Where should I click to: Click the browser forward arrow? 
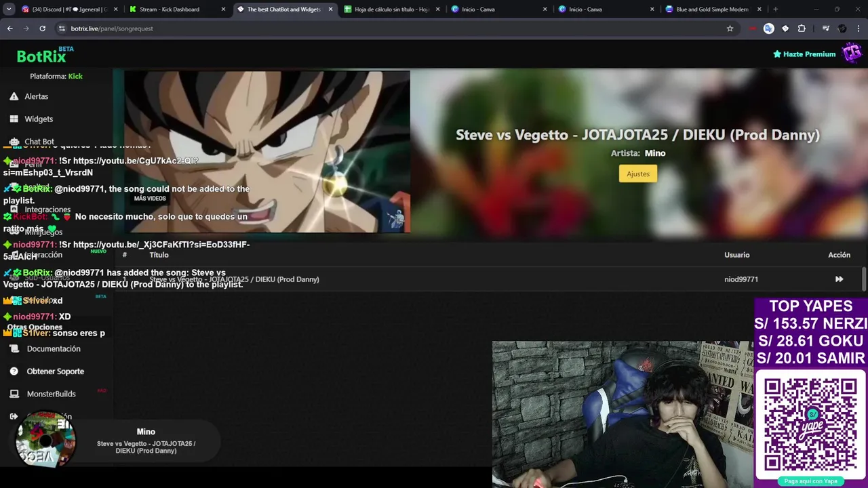coord(26,28)
